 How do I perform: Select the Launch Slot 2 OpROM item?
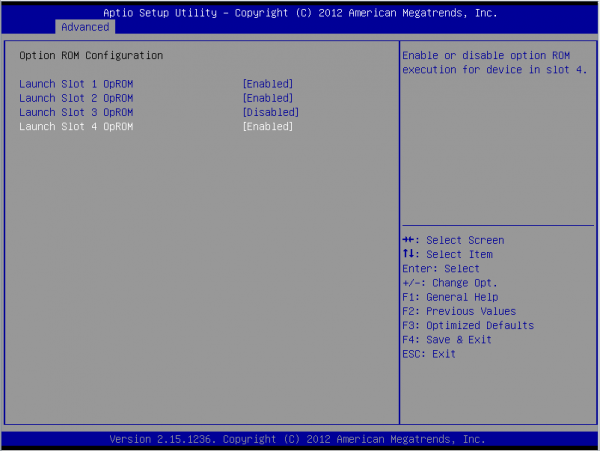pos(76,98)
